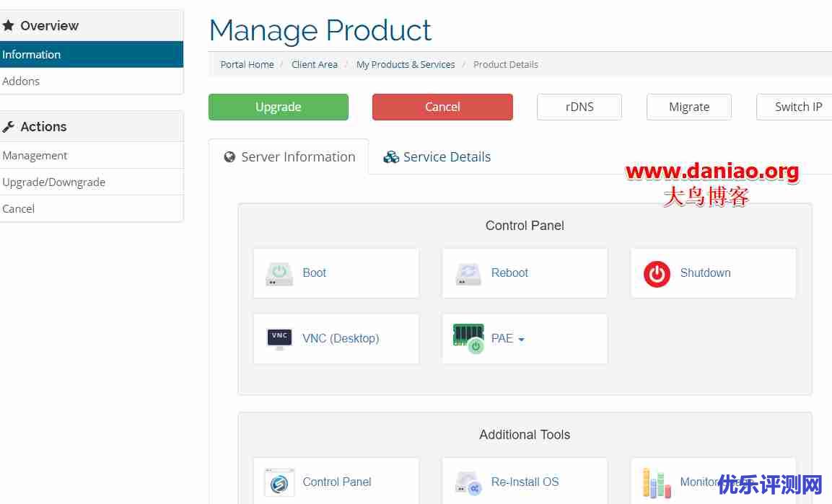Screen dimensions: 832x504
Task: Select the Server Information tab
Action: coord(289,157)
